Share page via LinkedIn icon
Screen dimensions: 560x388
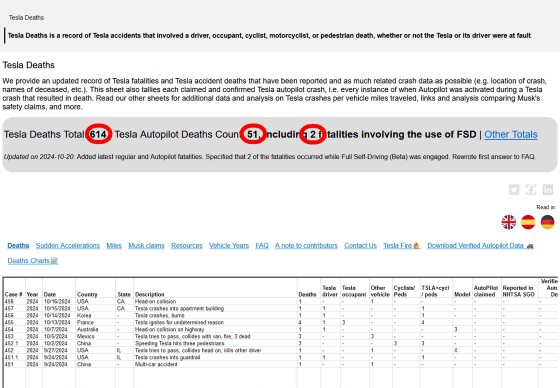[548, 189]
